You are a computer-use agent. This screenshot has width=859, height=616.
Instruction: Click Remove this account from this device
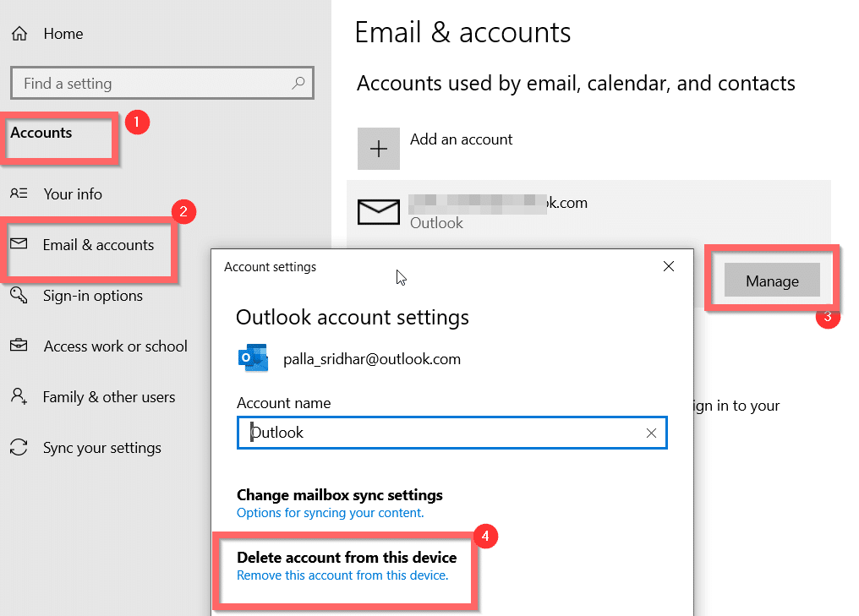click(342, 575)
